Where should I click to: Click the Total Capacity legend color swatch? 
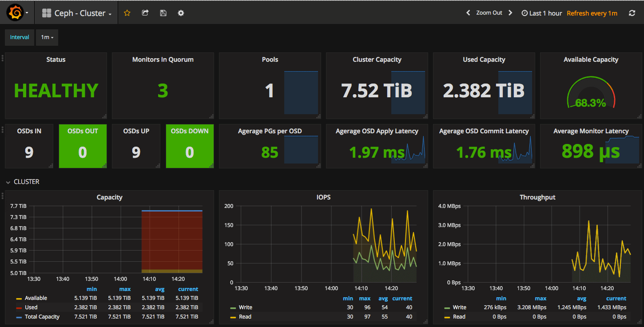[19, 317]
